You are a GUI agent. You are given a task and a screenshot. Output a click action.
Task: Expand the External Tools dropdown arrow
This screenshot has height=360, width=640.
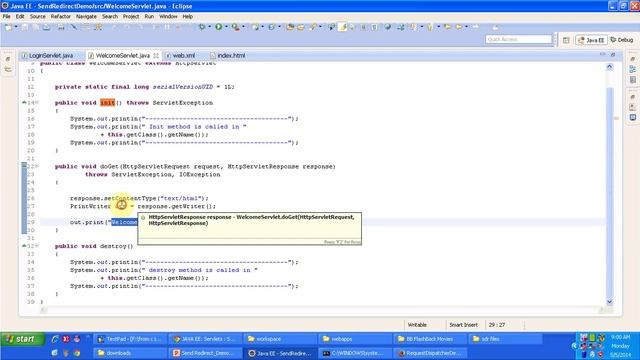point(243,27)
